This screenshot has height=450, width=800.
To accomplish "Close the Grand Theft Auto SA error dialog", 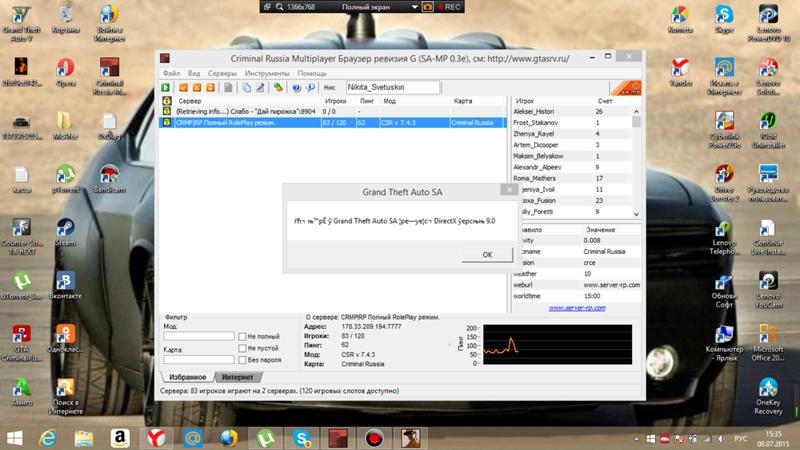I will pyautogui.click(x=509, y=190).
